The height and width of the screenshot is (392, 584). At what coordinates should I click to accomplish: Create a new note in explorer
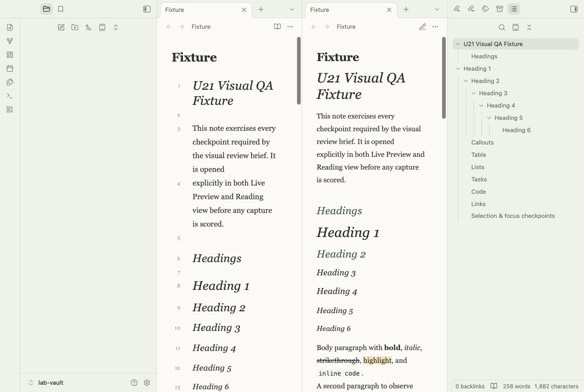[x=61, y=27]
